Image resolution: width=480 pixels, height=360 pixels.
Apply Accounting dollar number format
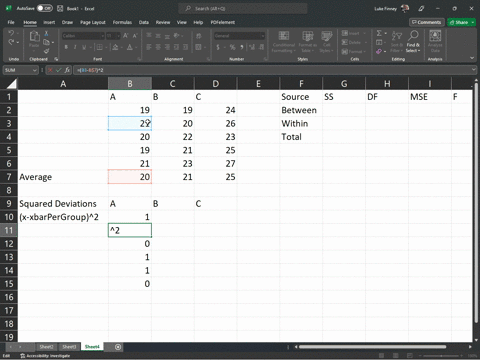point(218,47)
